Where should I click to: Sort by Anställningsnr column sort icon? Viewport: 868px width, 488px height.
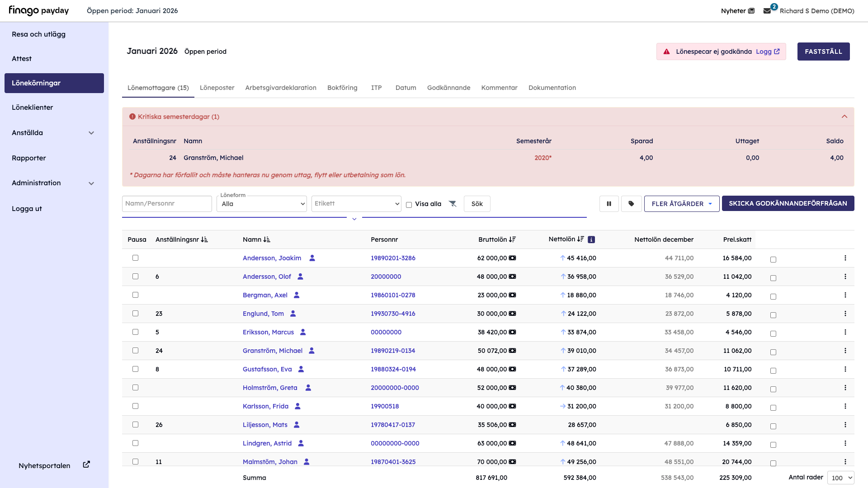tap(204, 239)
